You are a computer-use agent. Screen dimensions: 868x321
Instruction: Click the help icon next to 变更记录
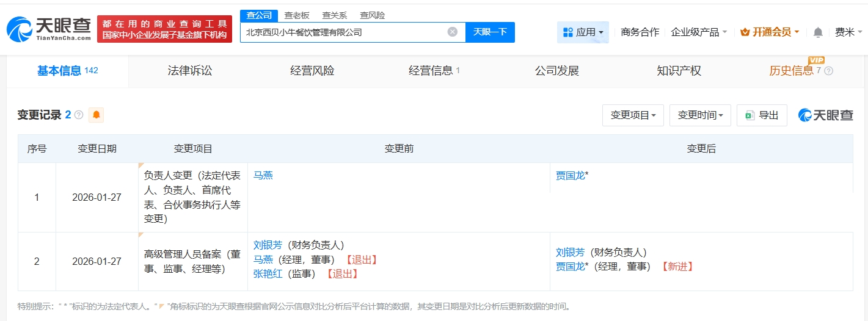79,115
